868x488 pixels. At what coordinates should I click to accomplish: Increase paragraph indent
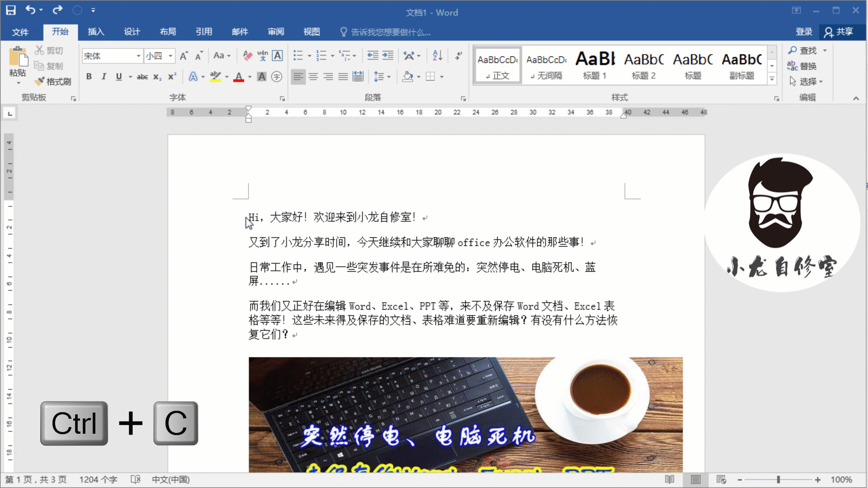(x=388, y=56)
